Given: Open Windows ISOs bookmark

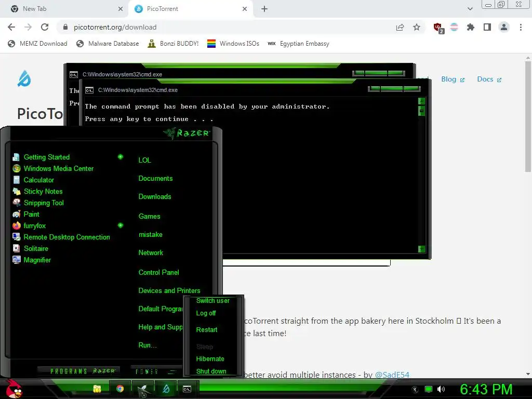Looking at the screenshot, I should coord(233,44).
